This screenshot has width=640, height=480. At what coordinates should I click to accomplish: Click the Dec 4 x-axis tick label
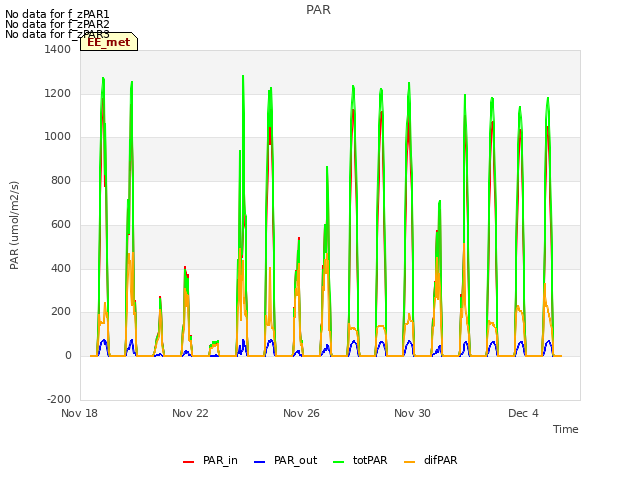pyautogui.click(x=523, y=413)
